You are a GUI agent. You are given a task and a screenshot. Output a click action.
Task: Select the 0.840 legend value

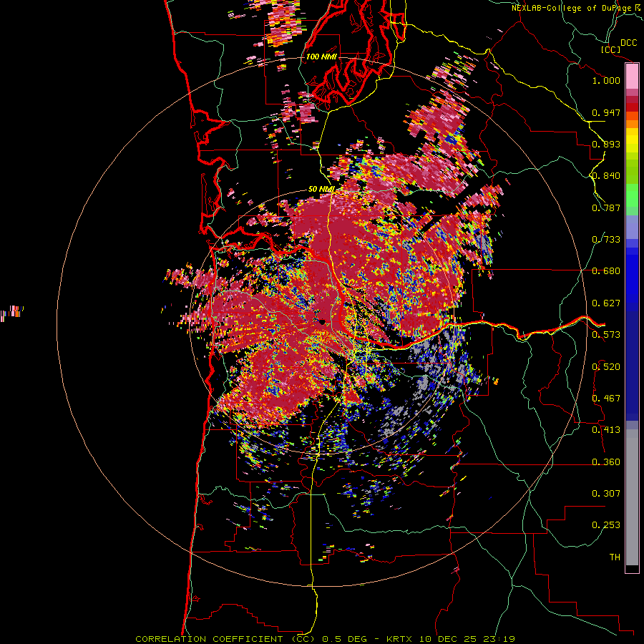(x=606, y=176)
